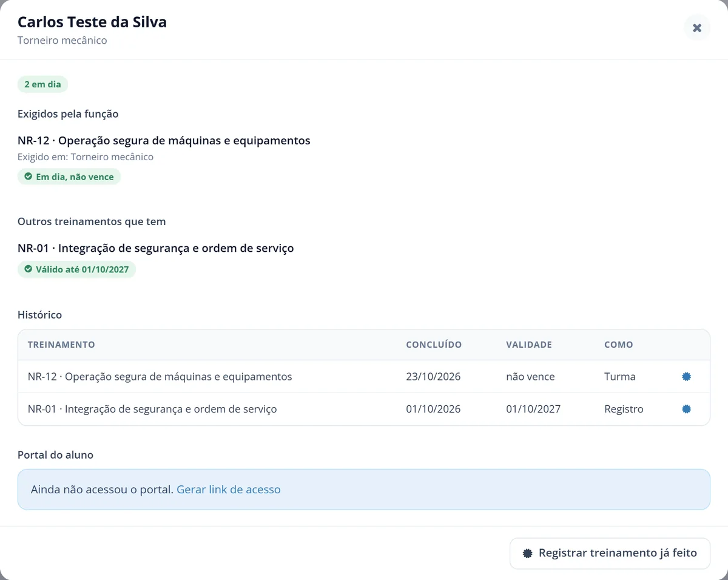Click the 'Torneiro mecânico' subtitle under the name

[62, 41]
